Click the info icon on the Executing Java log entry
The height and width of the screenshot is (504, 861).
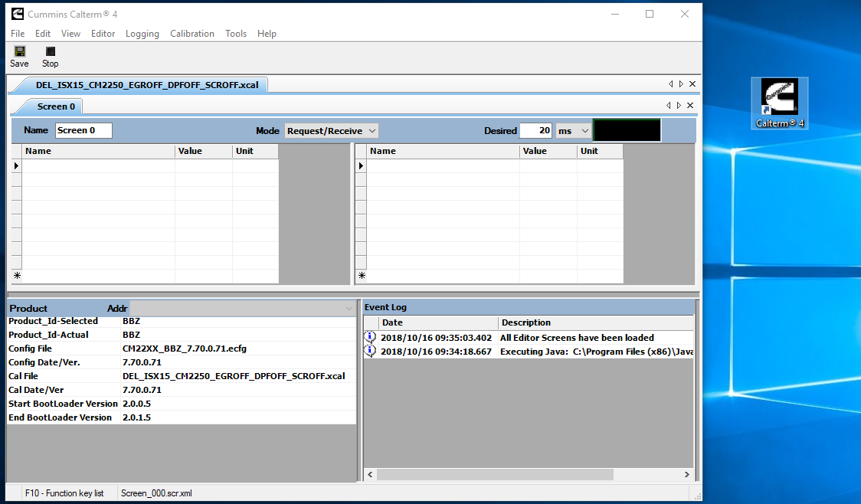(x=369, y=351)
